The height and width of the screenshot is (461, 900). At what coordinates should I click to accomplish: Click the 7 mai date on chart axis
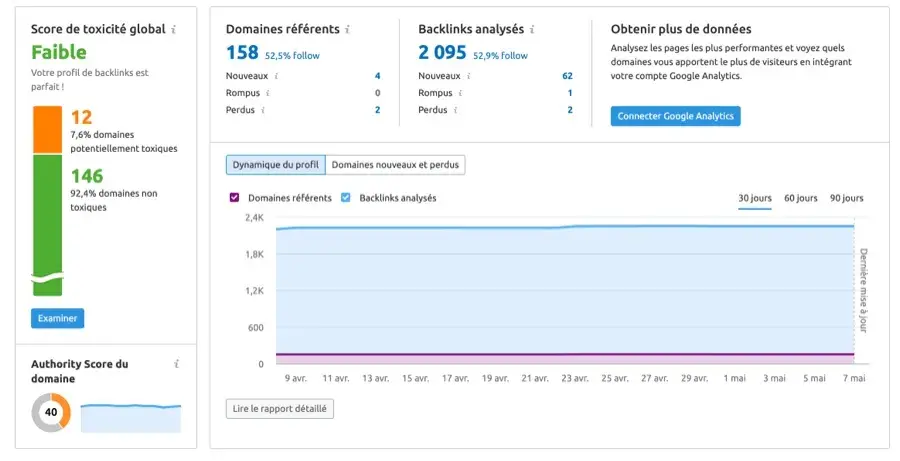(854, 378)
